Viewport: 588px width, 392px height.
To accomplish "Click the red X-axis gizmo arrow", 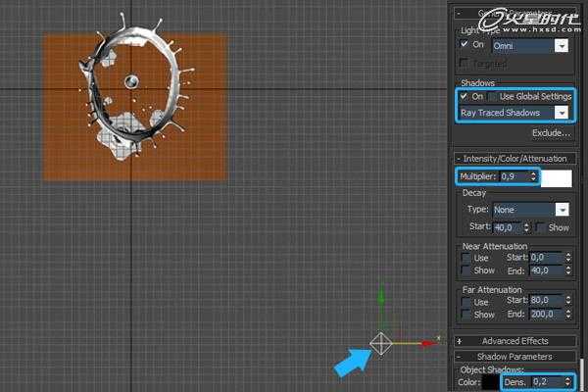I will [x=428, y=343].
